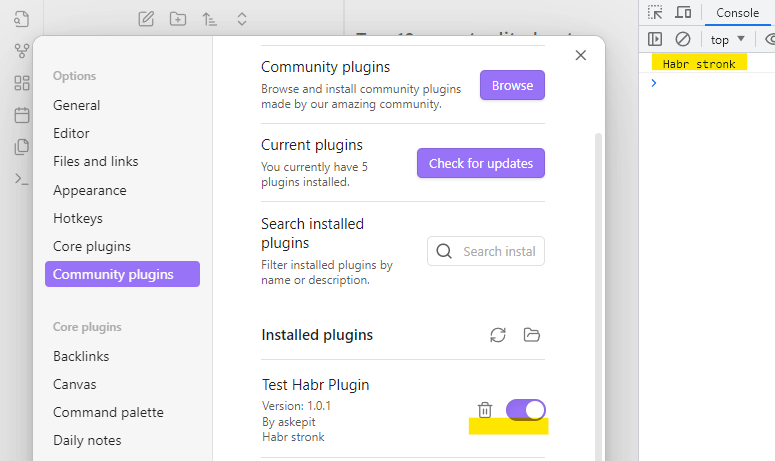
Task: Uninstall Test Habr Plugin via trash icon
Action: click(485, 409)
